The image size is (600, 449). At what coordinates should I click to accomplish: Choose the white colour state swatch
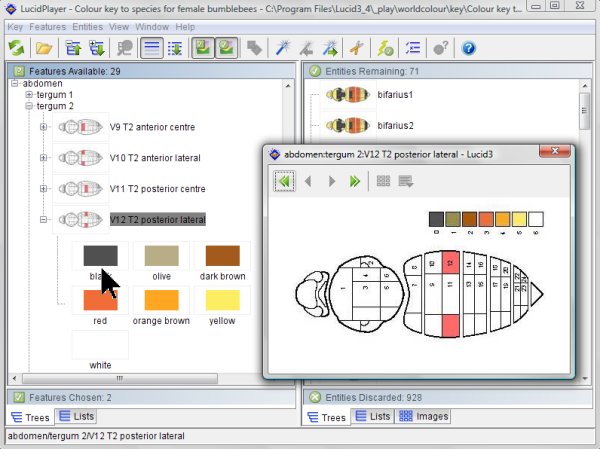point(100,345)
